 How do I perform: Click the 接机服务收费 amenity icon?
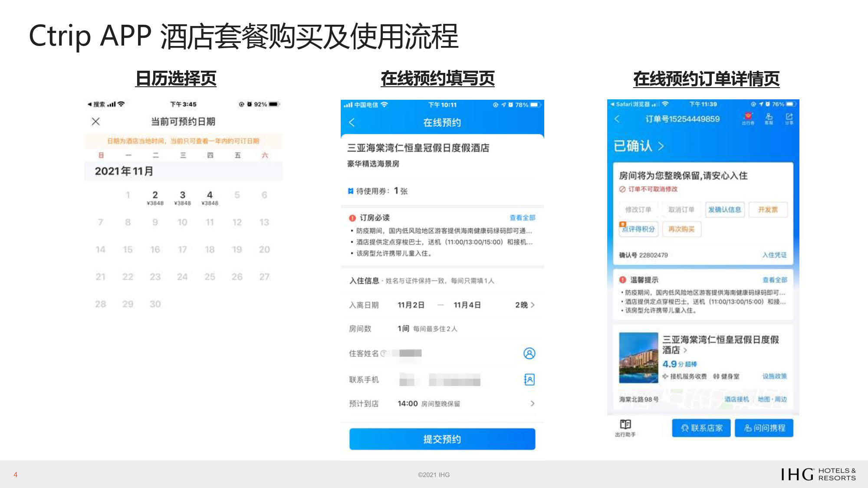665,377
